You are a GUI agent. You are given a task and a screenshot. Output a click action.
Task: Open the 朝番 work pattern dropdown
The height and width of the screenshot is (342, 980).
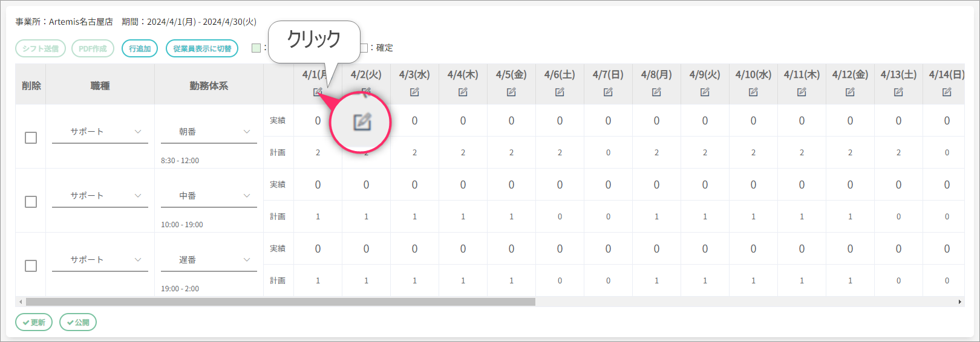pos(209,132)
